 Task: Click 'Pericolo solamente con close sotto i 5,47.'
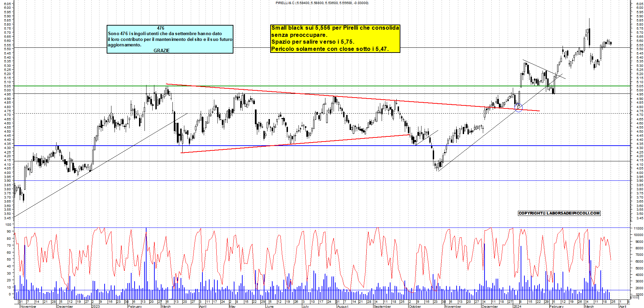pyautogui.click(x=330, y=49)
